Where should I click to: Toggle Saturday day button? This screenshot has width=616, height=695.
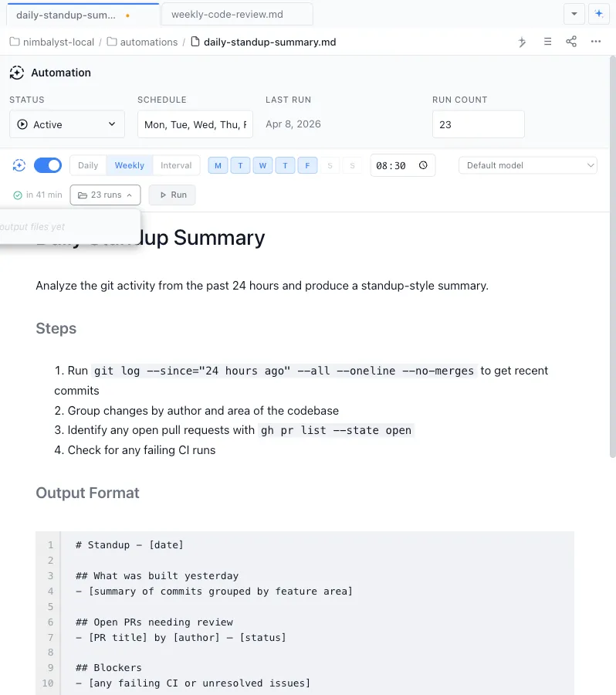point(330,166)
